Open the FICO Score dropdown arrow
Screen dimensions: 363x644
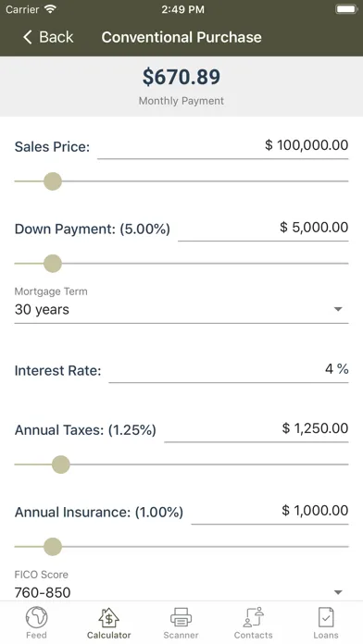pyautogui.click(x=338, y=592)
